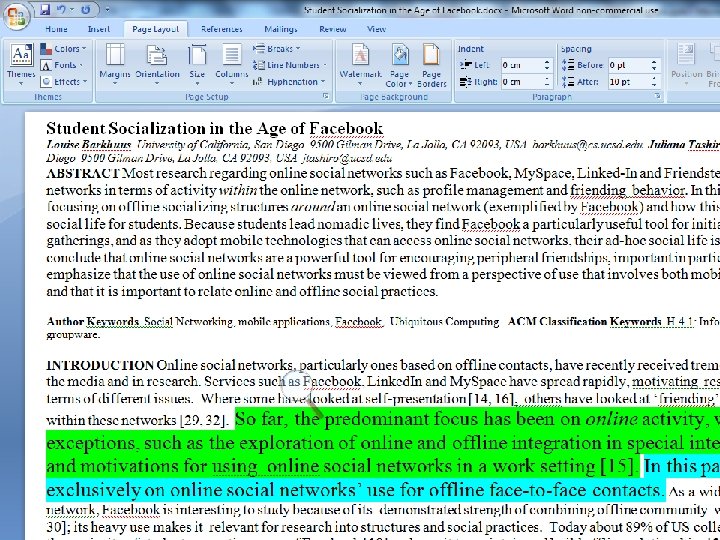The image size is (720, 540).
Task: Edit Spacing Before value field
Action: 629,65
